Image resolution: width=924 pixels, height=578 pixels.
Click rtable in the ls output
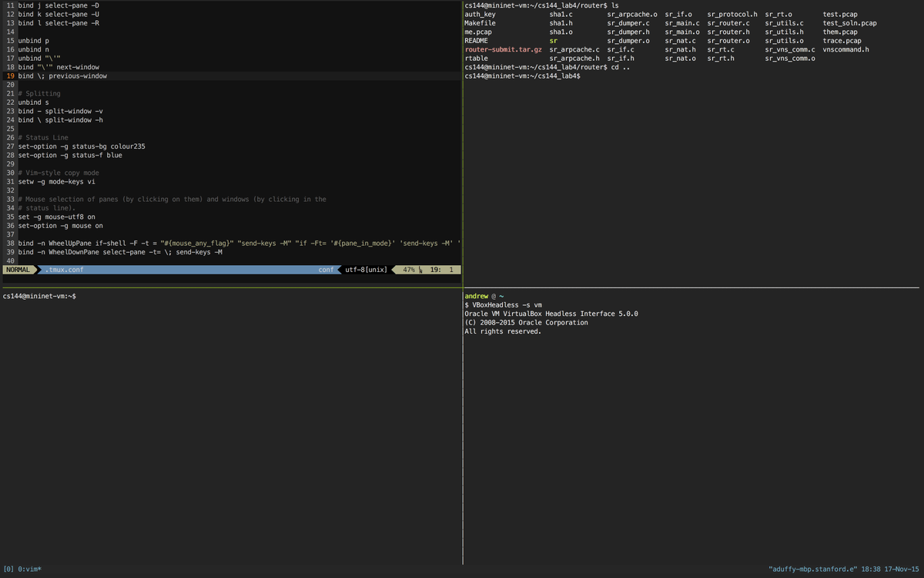click(x=477, y=58)
